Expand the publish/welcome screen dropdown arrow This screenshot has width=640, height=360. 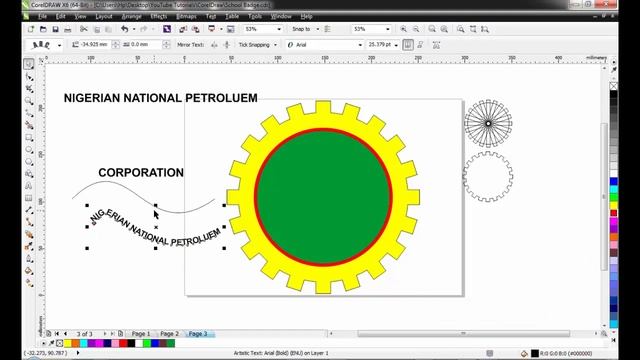coord(221,29)
